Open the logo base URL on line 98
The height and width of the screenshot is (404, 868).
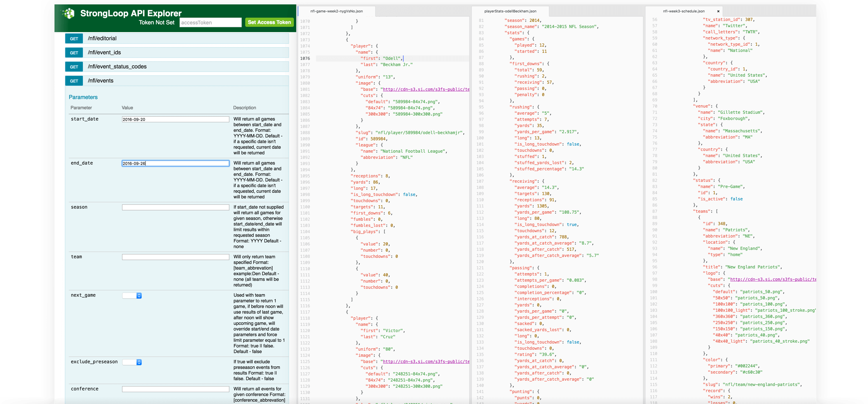pyautogui.click(x=773, y=279)
